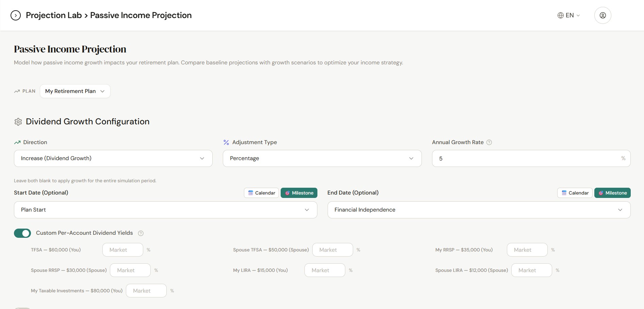
Task: Click the Projection Lab breadcrumb link
Action: pos(54,15)
